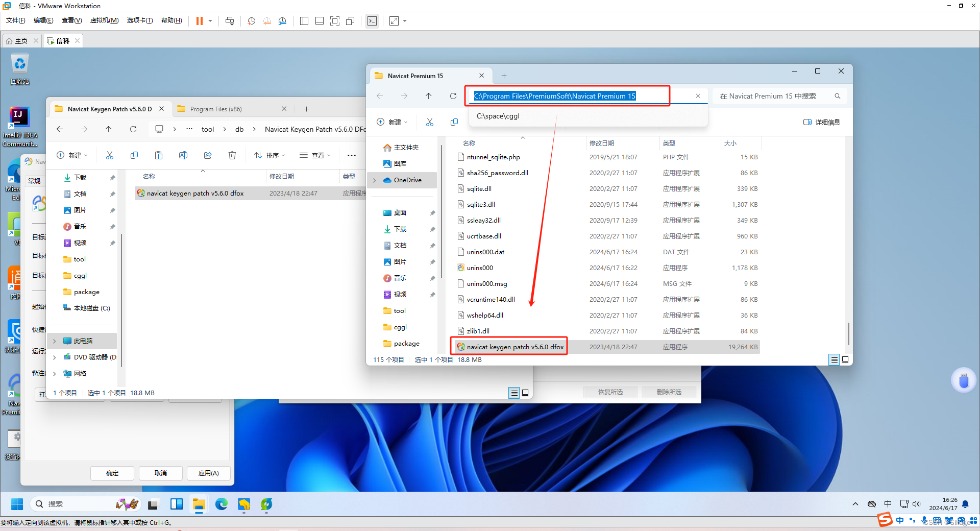The height and width of the screenshot is (531, 980).
Task: Click the search magnifier in Navicat Premium 15 window
Action: click(x=837, y=96)
